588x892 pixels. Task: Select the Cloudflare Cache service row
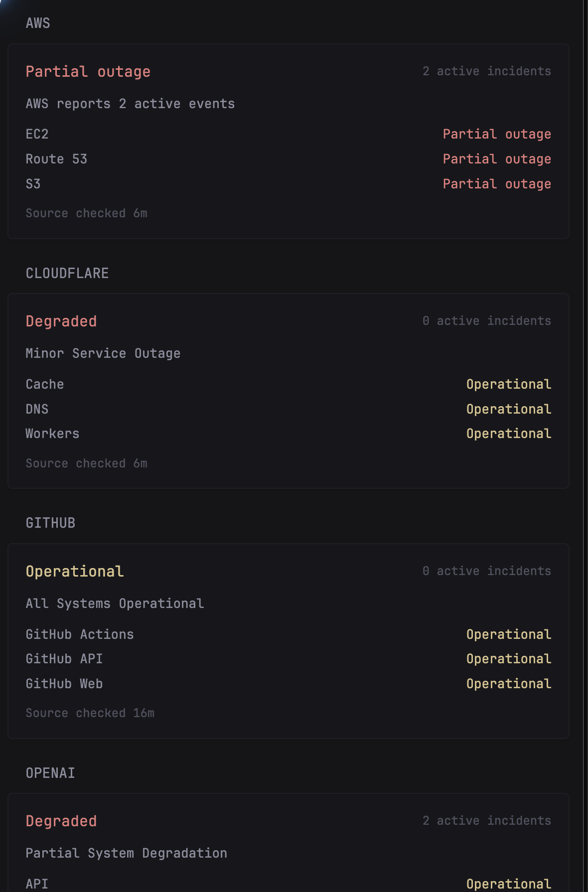[x=289, y=384]
